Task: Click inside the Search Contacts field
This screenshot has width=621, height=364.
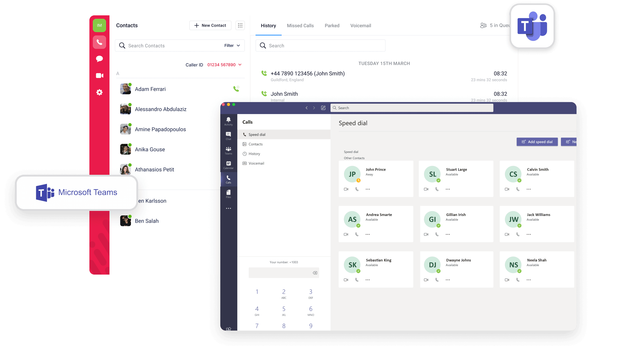Action: click(158, 45)
